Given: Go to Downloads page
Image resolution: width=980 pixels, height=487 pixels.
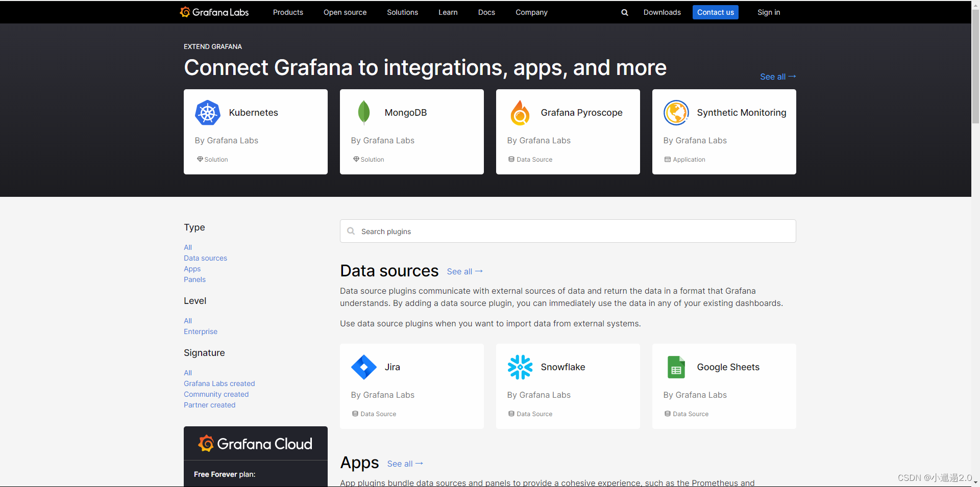Looking at the screenshot, I should tap(662, 12).
